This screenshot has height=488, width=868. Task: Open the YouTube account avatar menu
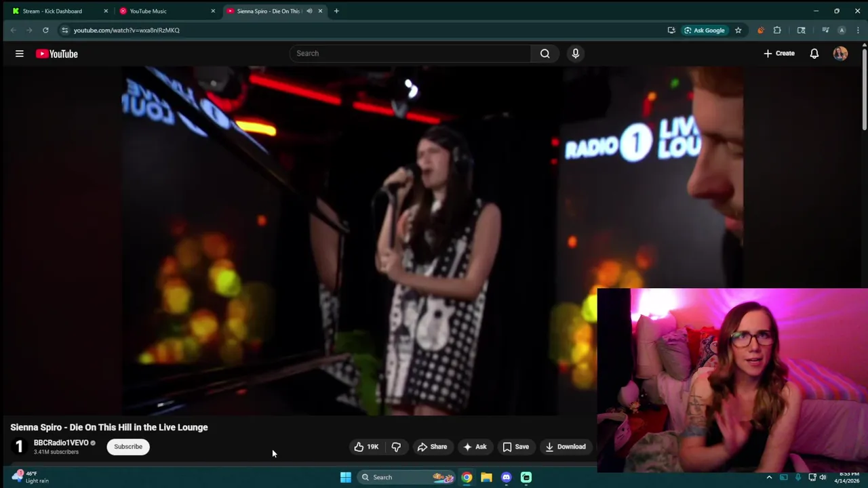click(840, 54)
